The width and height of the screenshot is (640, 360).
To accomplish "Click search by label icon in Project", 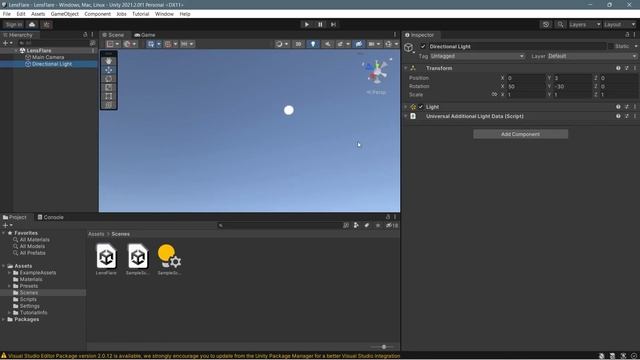I will [367, 225].
